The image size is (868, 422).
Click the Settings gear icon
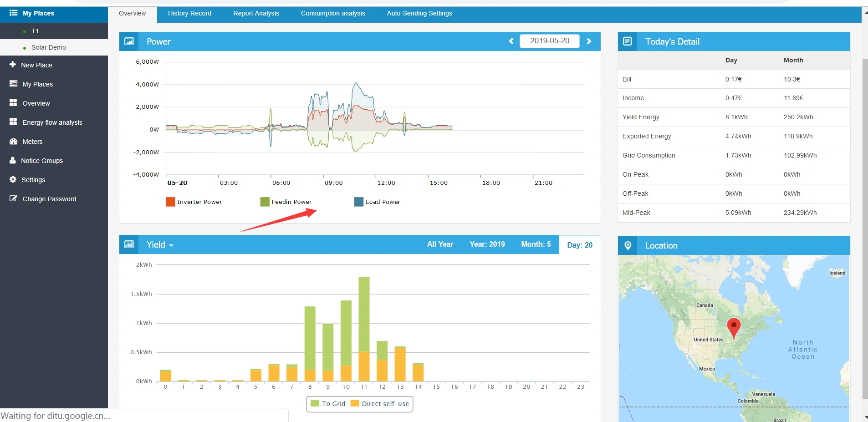(x=13, y=179)
